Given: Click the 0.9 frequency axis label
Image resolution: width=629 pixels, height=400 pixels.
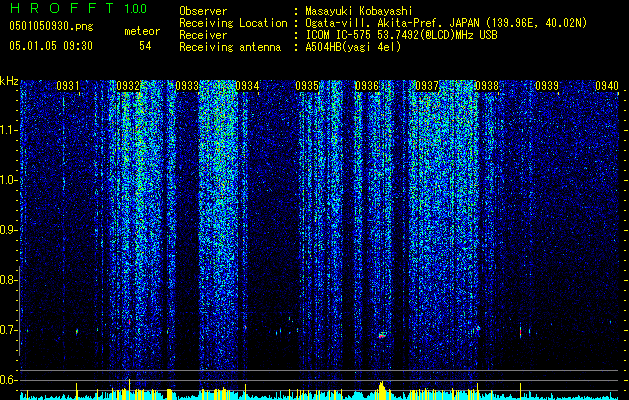Looking at the screenshot, I should pyautogui.click(x=9, y=230).
